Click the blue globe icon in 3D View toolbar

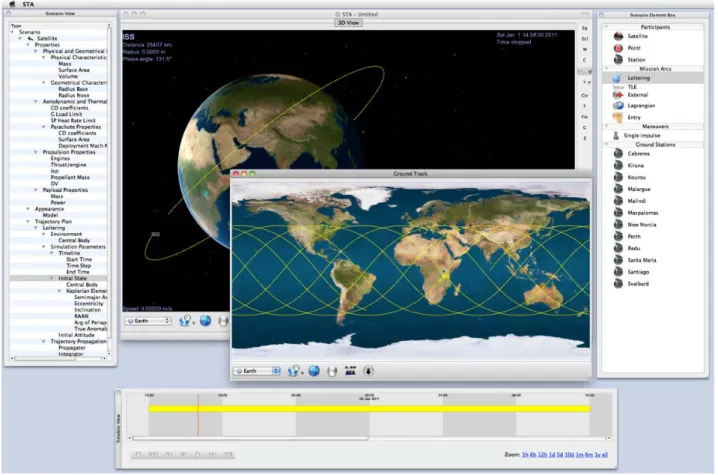(x=206, y=321)
